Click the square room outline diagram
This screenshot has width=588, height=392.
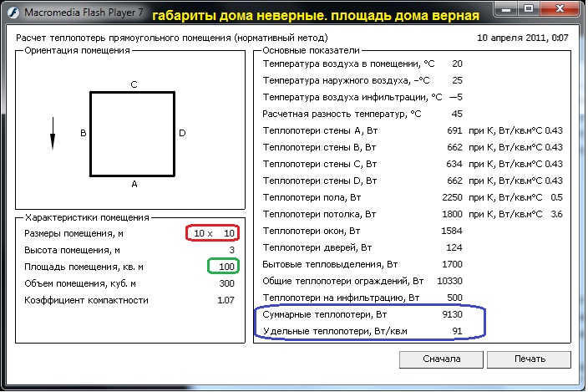[x=133, y=134]
